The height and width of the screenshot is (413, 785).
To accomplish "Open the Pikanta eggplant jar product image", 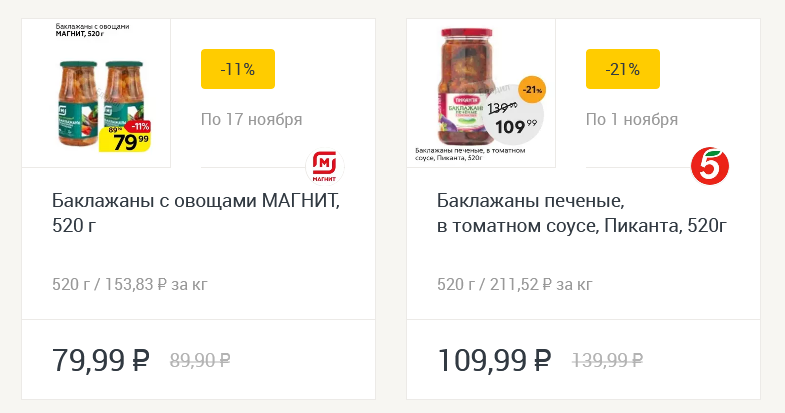I will coord(481,92).
